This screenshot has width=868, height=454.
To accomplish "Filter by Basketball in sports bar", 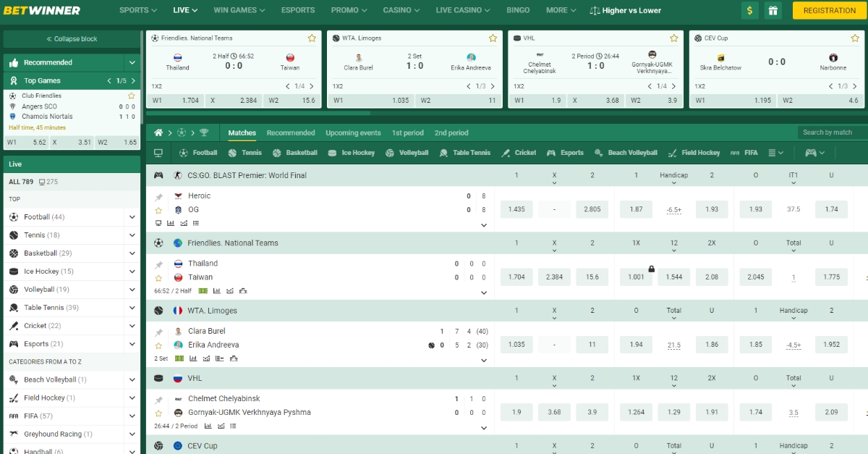I will click(295, 153).
